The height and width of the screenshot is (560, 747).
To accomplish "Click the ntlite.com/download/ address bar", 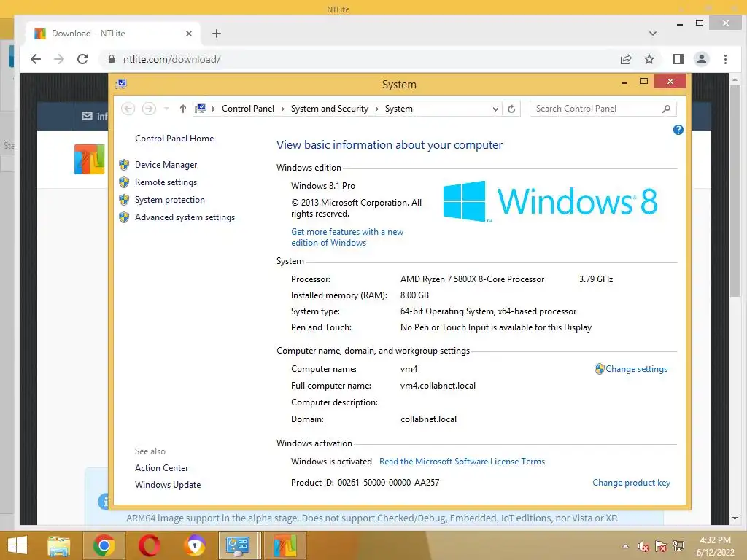I will point(171,59).
